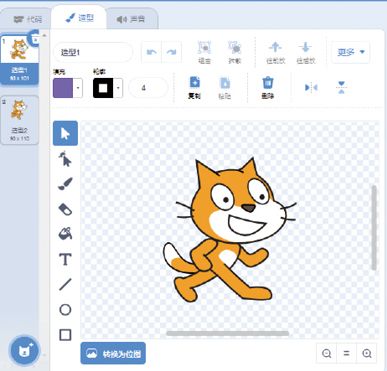Viewport: 387px width, 371px height.
Task: Select the Line tool
Action: pos(65,284)
